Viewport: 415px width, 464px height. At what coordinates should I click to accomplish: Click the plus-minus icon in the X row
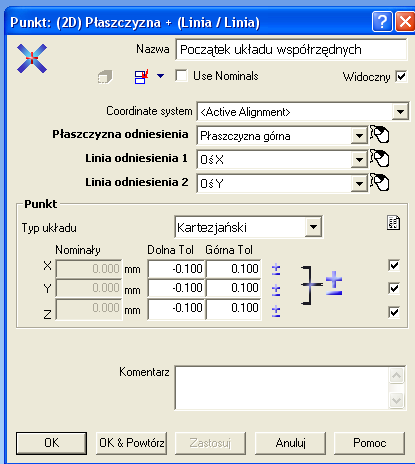point(276,269)
